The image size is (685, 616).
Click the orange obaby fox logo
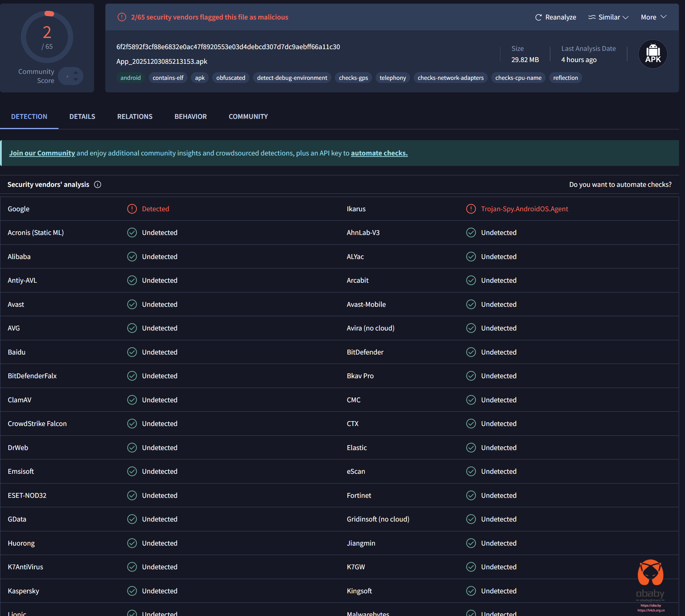pyautogui.click(x=650, y=572)
